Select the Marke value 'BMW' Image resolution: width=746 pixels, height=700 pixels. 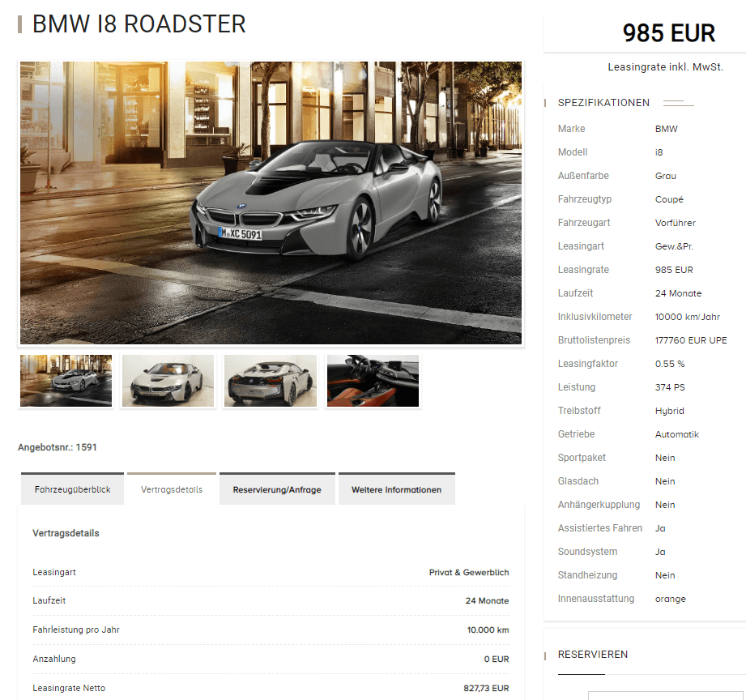point(666,129)
